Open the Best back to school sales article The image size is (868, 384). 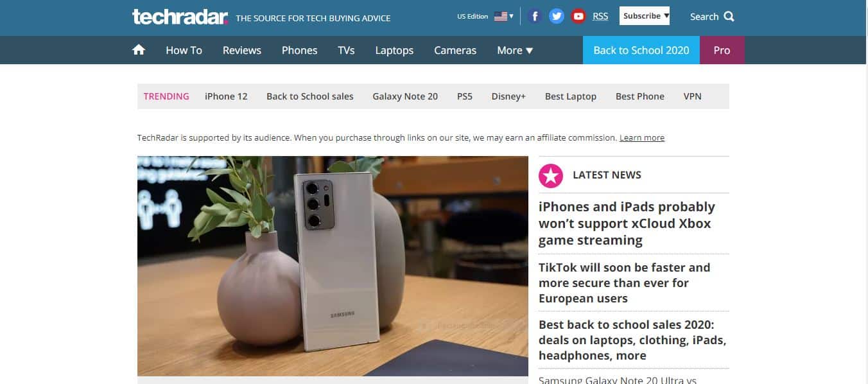point(632,340)
